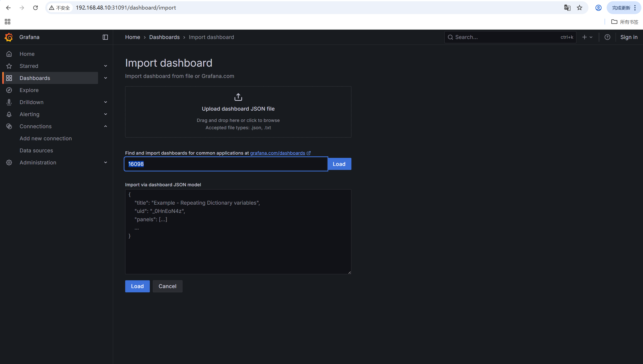The image size is (643, 364).
Task: Click the translate page icon
Action: tap(567, 8)
